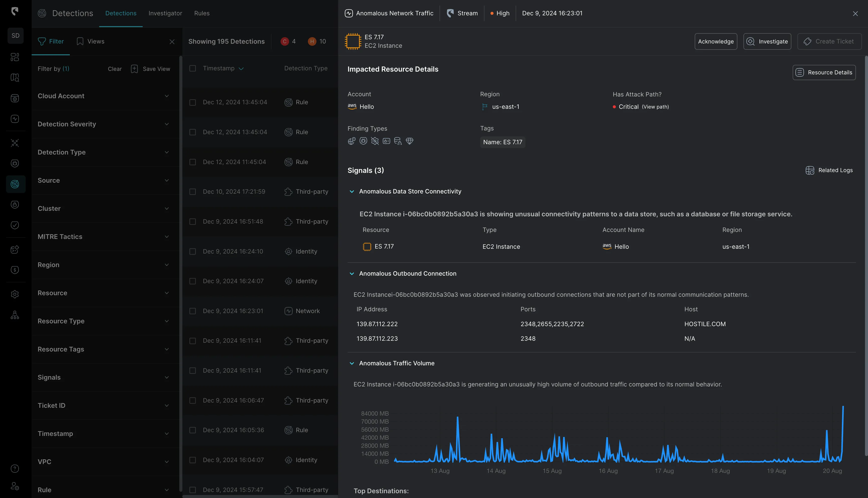Check the Dec 9, 2024 16:24:10 row
This screenshot has width=868, height=498.
(193, 252)
